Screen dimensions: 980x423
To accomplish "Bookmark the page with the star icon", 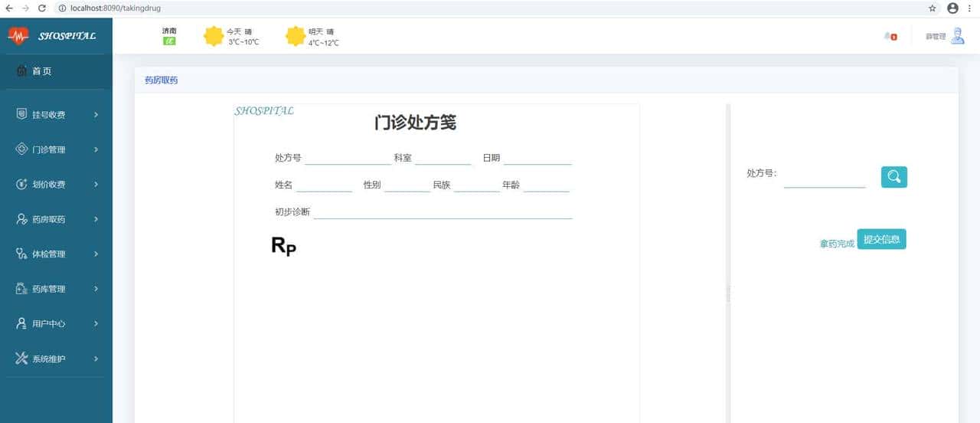I will [x=932, y=8].
